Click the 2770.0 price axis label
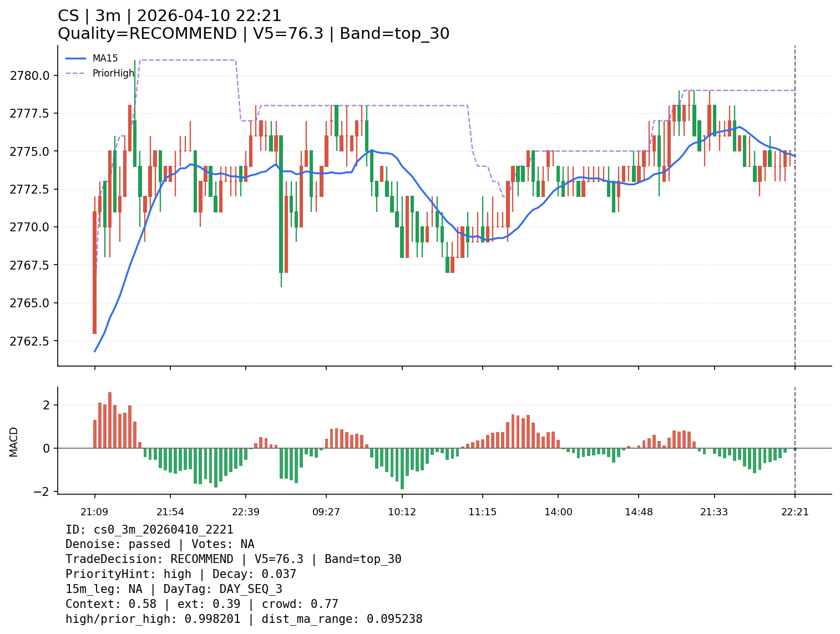 31,227
